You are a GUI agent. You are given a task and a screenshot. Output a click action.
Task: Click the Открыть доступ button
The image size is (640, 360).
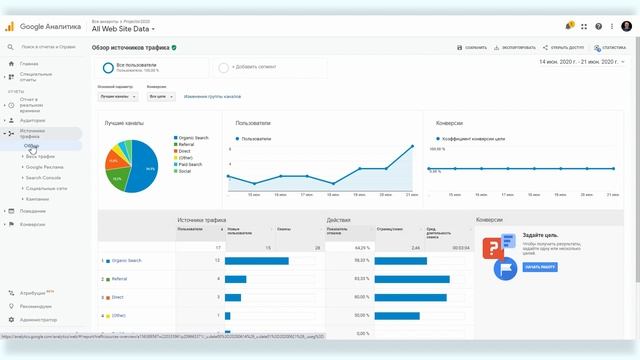pos(563,48)
